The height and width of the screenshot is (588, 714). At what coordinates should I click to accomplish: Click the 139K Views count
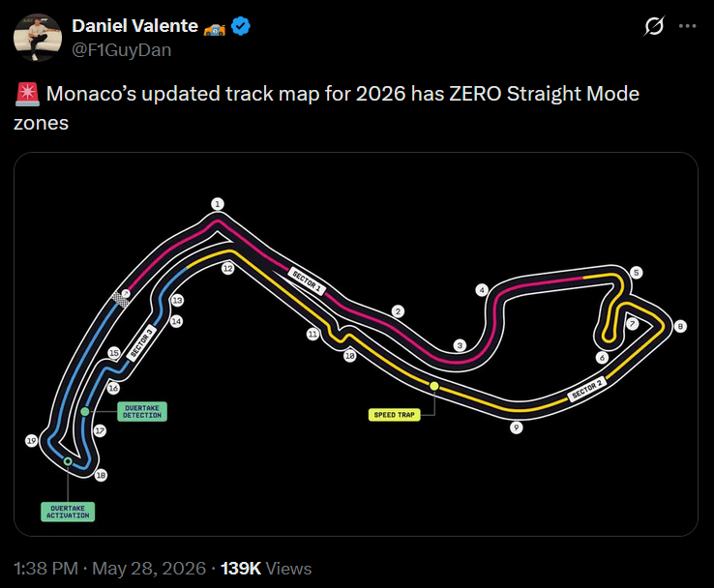[x=266, y=569]
